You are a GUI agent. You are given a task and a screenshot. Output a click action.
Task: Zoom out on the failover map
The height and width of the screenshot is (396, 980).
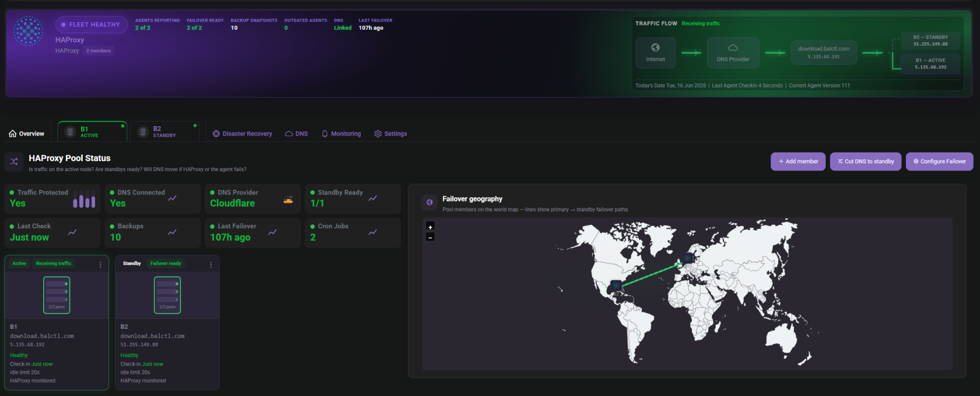430,237
